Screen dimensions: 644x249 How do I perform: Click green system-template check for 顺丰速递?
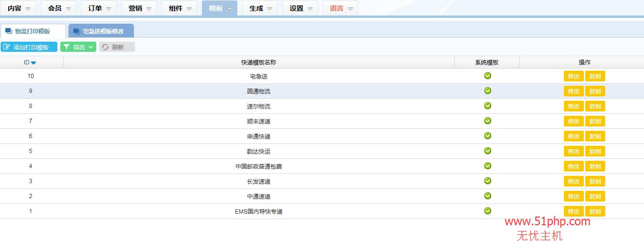click(x=488, y=121)
